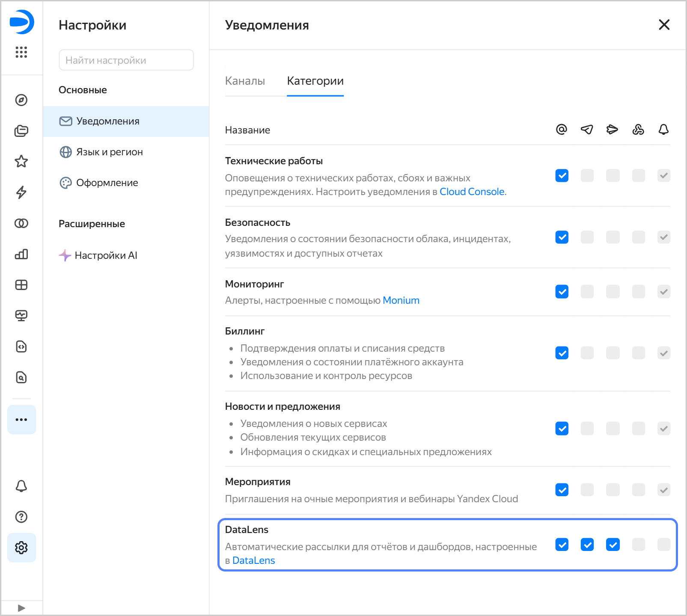The image size is (687, 616).
Task: Disable email for Новости и предложения
Action: [562, 429]
